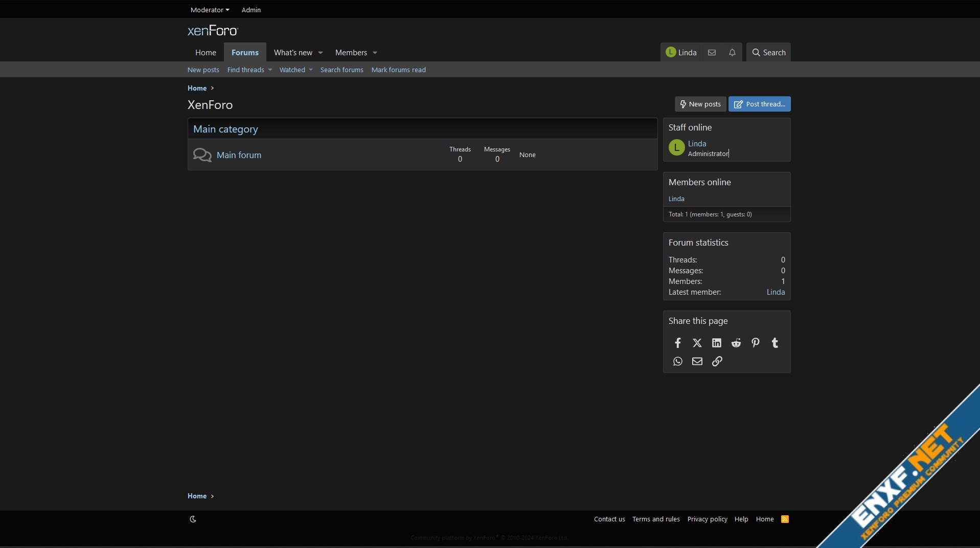
Task: Share this page via WhatsApp
Action: point(678,361)
